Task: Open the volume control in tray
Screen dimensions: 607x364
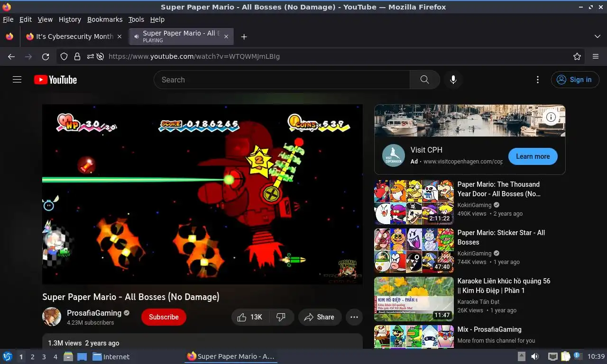Action: [x=535, y=356]
